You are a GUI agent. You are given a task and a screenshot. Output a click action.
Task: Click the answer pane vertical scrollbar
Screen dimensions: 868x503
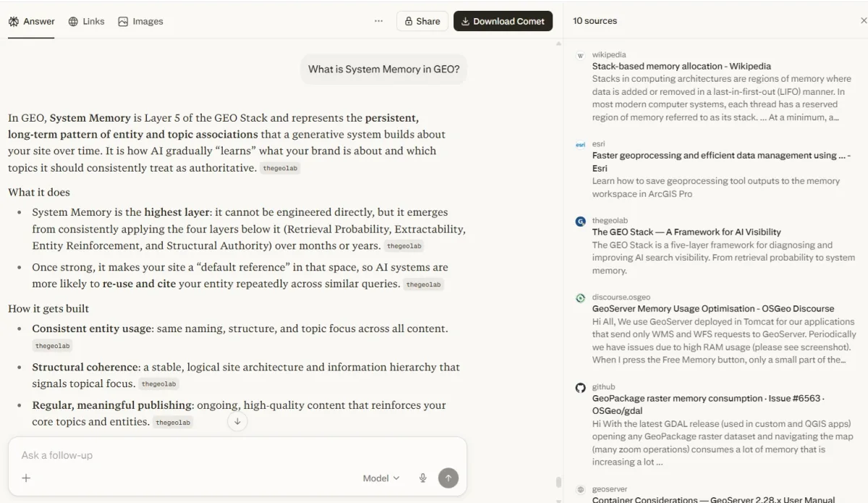pyautogui.click(x=558, y=481)
